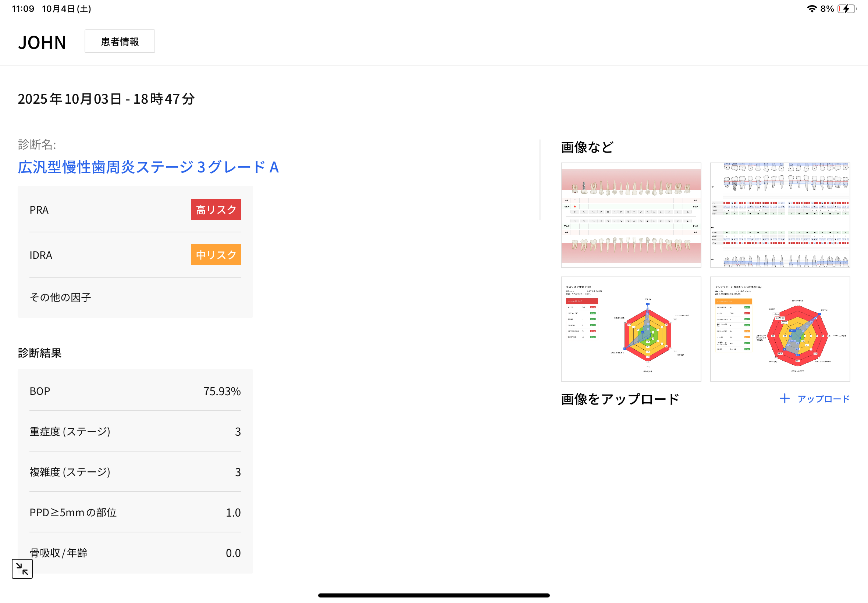Tap the battery charging indicator

click(x=846, y=9)
